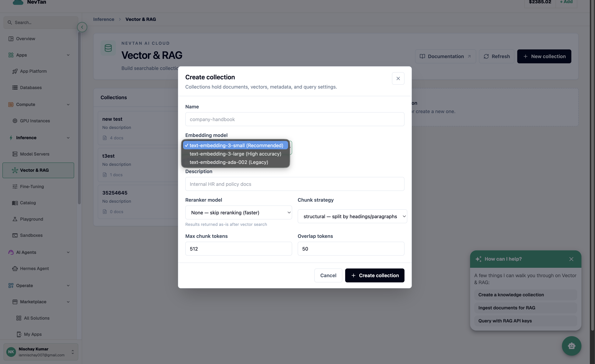Image resolution: width=595 pixels, height=364 pixels.
Task: Click the green database icon near title
Action: [108, 48]
